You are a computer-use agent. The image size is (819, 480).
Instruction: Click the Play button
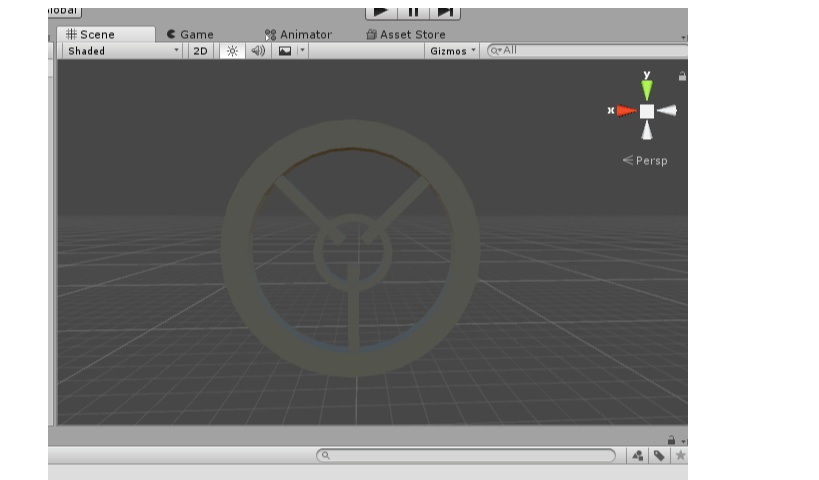click(x=381, y=13)
